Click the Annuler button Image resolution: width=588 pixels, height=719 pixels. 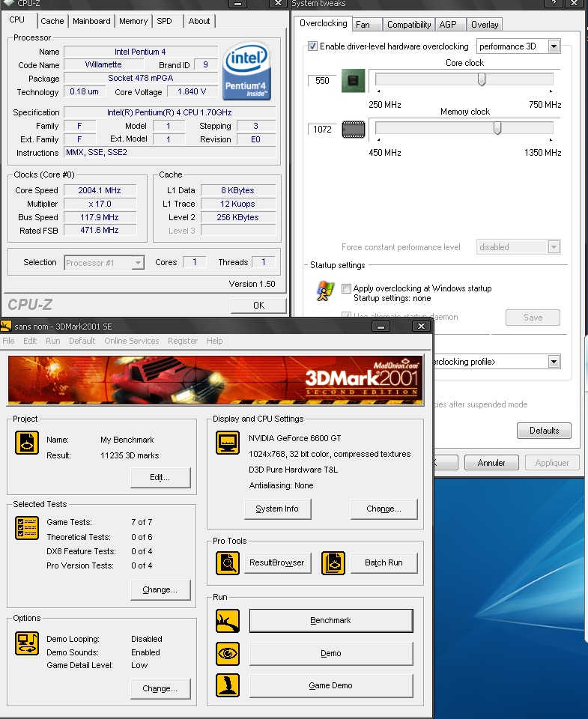(x=491, y=463)
